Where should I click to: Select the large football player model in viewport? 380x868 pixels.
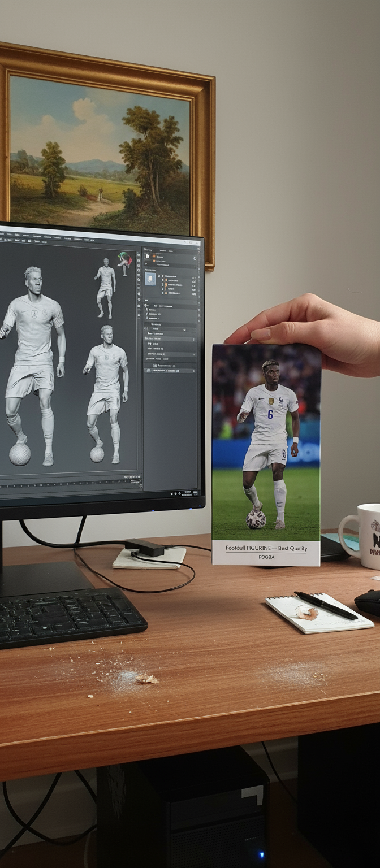(33, 350)
